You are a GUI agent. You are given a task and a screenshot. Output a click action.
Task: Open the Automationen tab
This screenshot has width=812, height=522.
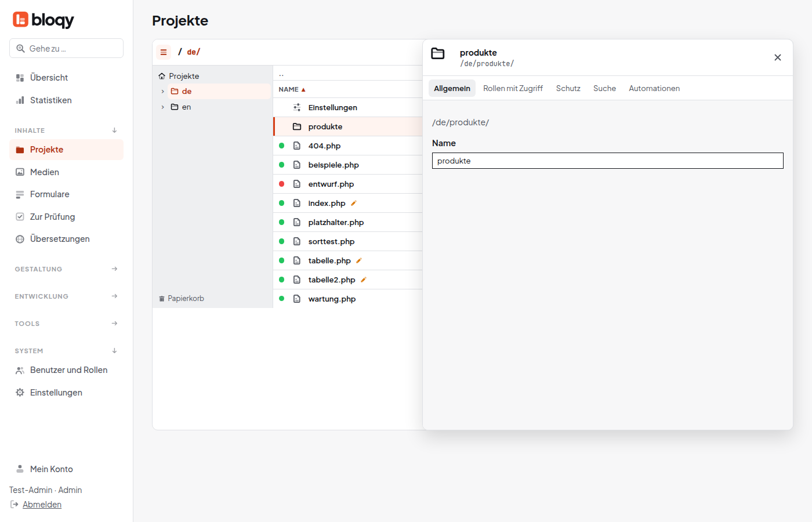click(x=654, y=88)
